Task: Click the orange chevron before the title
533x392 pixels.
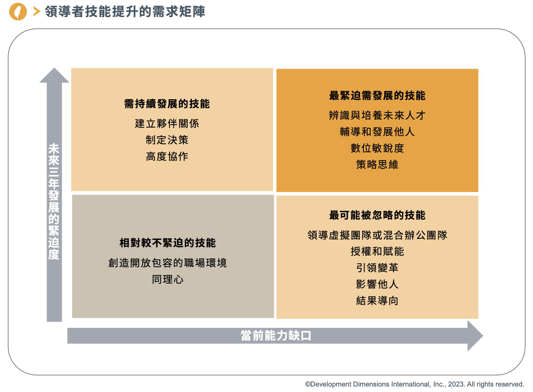Action: (x=37, y=12)
